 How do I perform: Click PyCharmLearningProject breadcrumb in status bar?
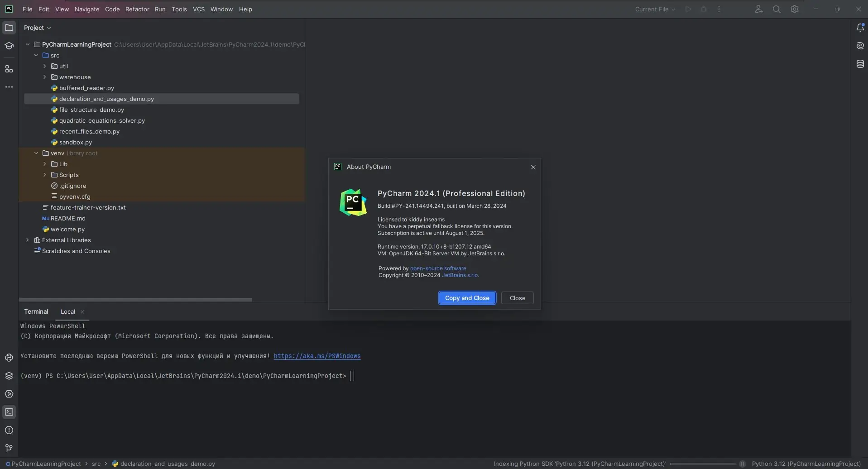click(43, 464)
